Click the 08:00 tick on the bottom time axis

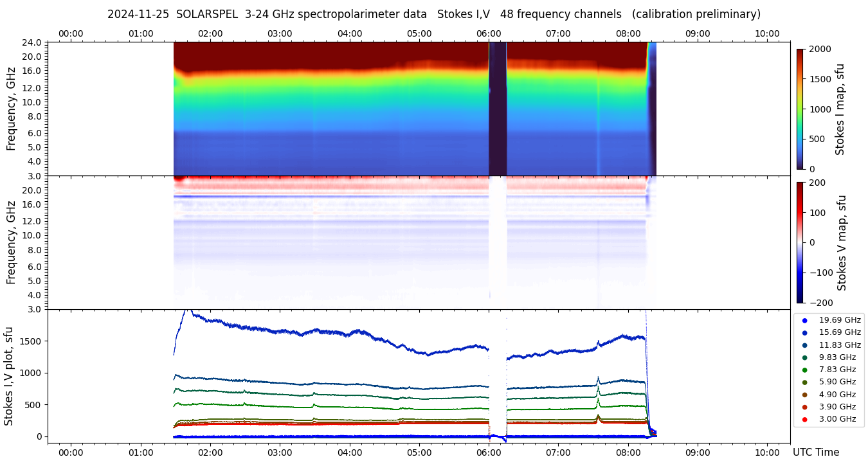click(x=628, y=452)
